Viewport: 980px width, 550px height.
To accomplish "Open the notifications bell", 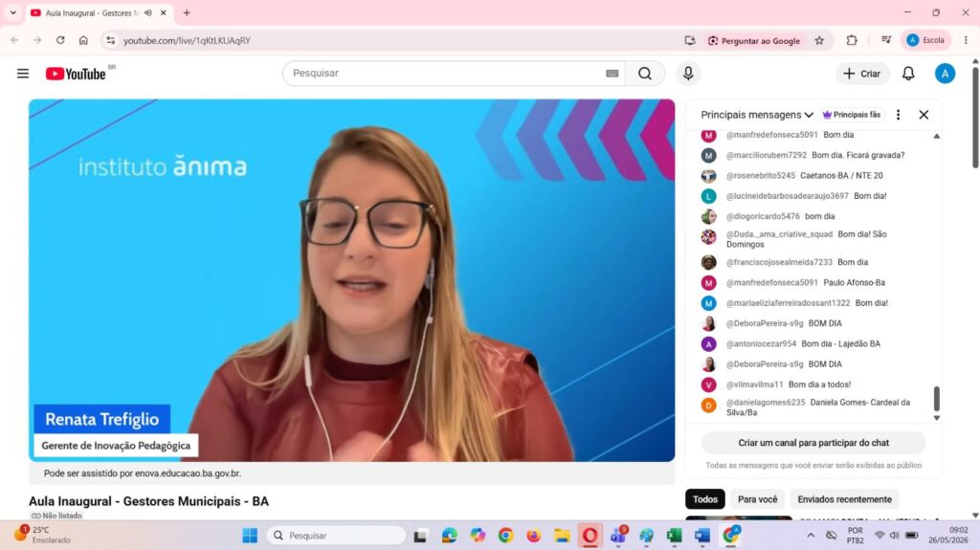I will click(x=908, y=74).
